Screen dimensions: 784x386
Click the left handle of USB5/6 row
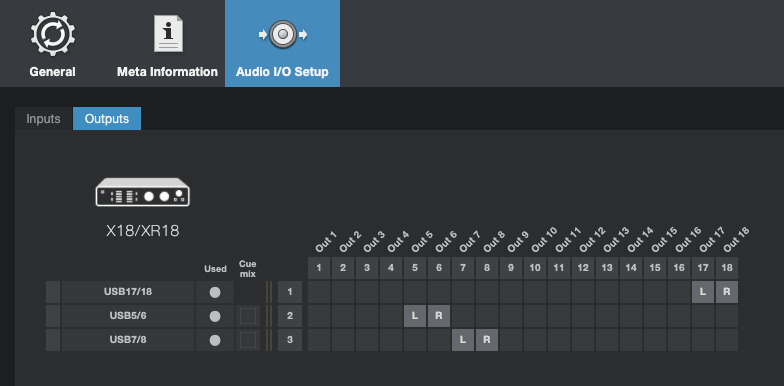click(53, 316)
